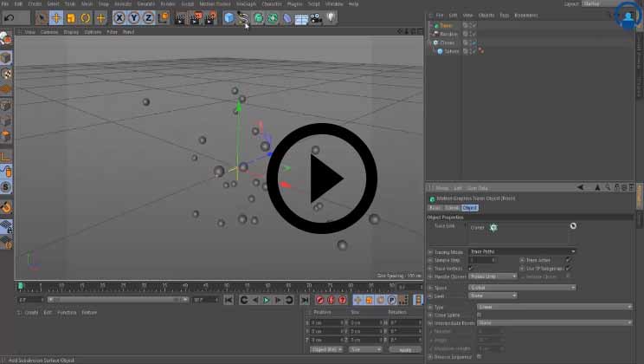644x364 pixels.
Task: Toggle the X axis lock icon
Action: point(119,17)
